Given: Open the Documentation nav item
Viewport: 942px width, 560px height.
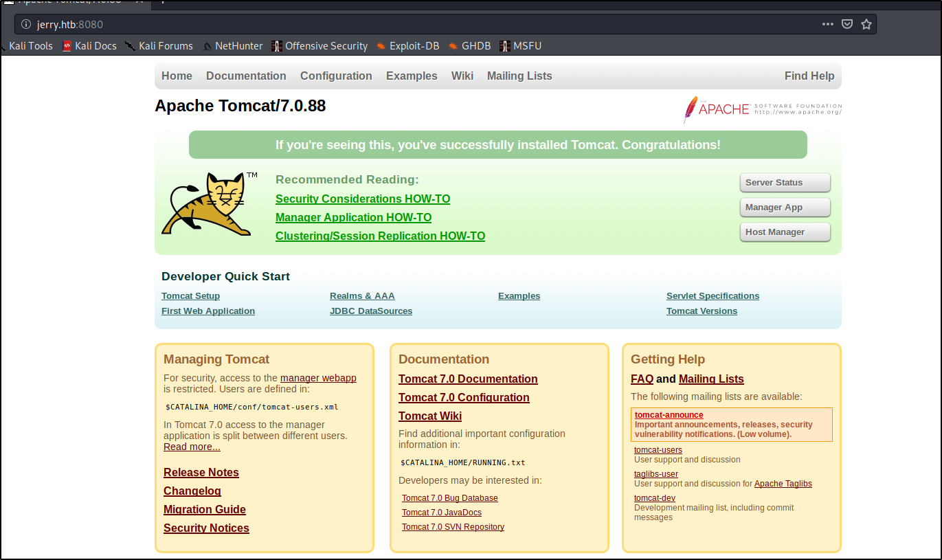Looking at the screenshot, I should (246, 76).
